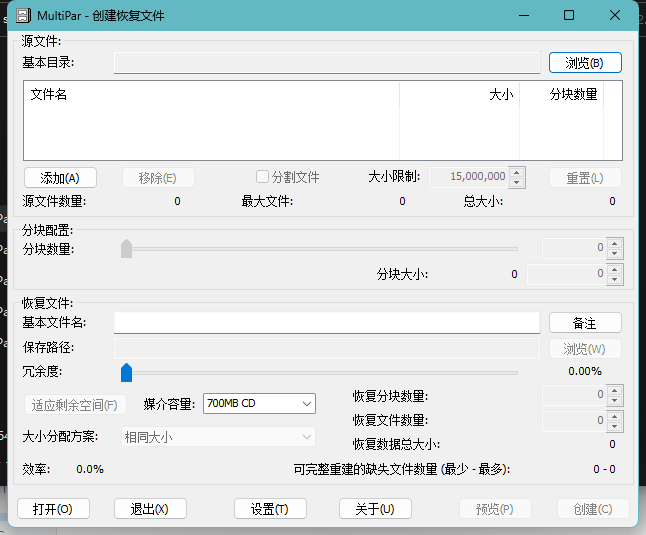Maximize the MultiPar window

tap(569, 16)
